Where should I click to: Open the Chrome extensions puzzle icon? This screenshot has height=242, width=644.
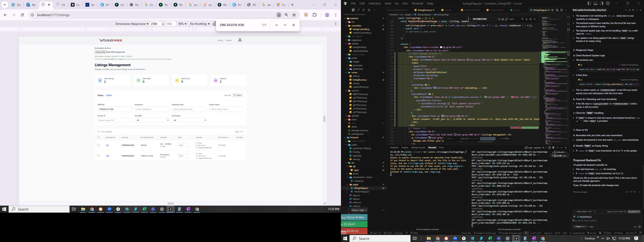click(x=314, y=15)
